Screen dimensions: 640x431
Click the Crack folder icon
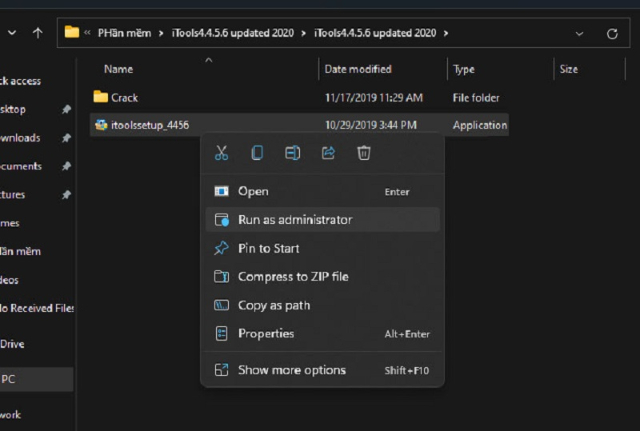[x=100, y=97]
